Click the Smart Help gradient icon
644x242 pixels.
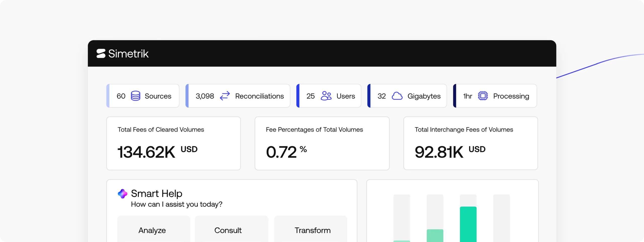[x=123, y=193]
